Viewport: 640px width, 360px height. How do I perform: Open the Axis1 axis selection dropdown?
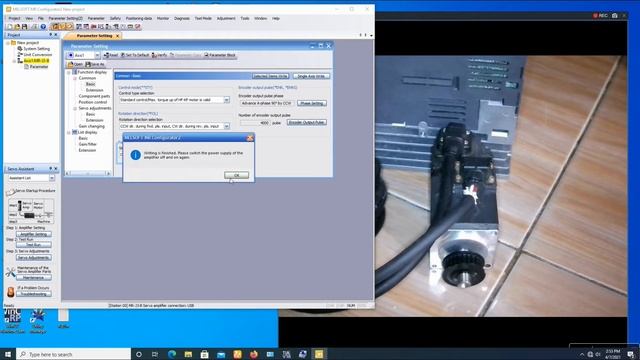point(97,55)
